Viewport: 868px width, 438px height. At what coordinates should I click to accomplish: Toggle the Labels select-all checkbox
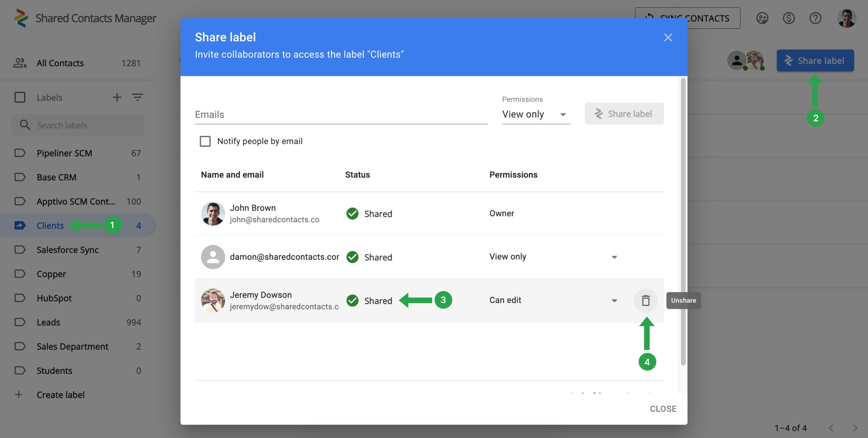pyautogui.click(x=20, y=97)
